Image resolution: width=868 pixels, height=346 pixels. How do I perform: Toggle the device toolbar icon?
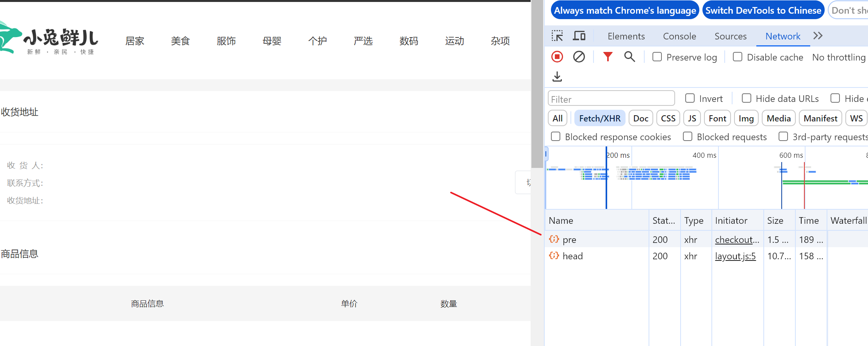click(x=579, y=36)
